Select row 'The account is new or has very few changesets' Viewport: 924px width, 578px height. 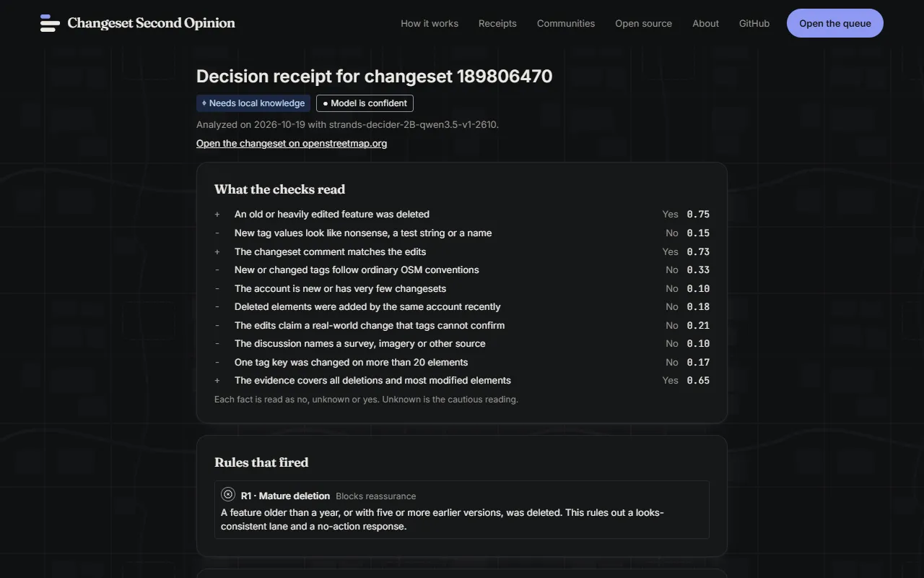462,288
